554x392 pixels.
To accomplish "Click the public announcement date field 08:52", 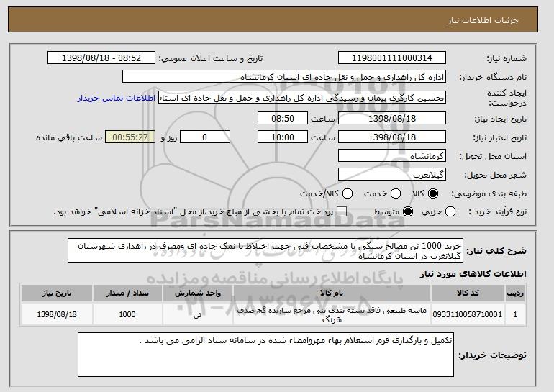I will point(101,58).
